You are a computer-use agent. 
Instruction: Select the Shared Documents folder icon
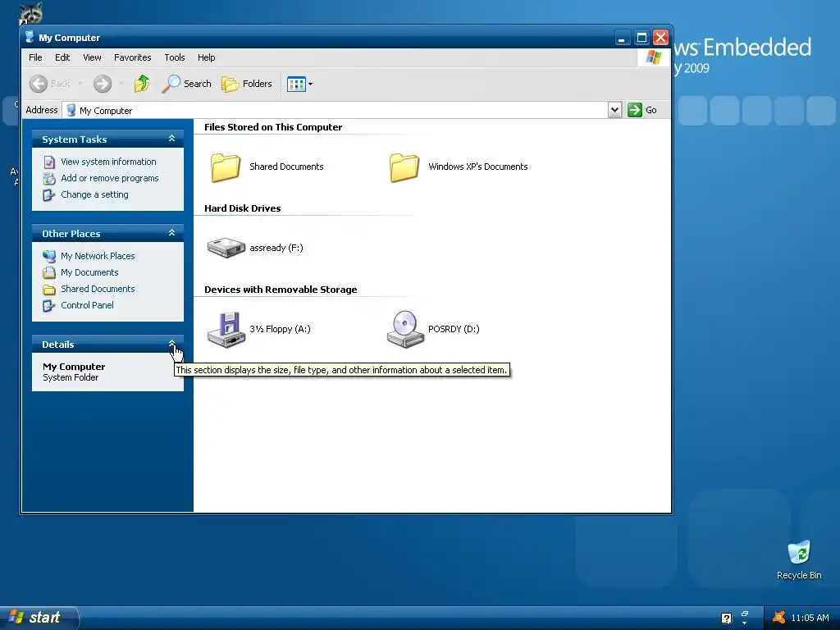[225, 167]
